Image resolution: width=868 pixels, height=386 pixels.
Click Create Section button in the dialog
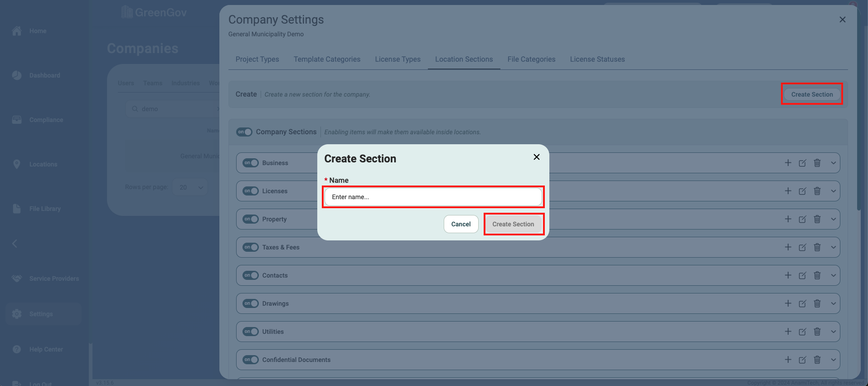pos(513,224)
